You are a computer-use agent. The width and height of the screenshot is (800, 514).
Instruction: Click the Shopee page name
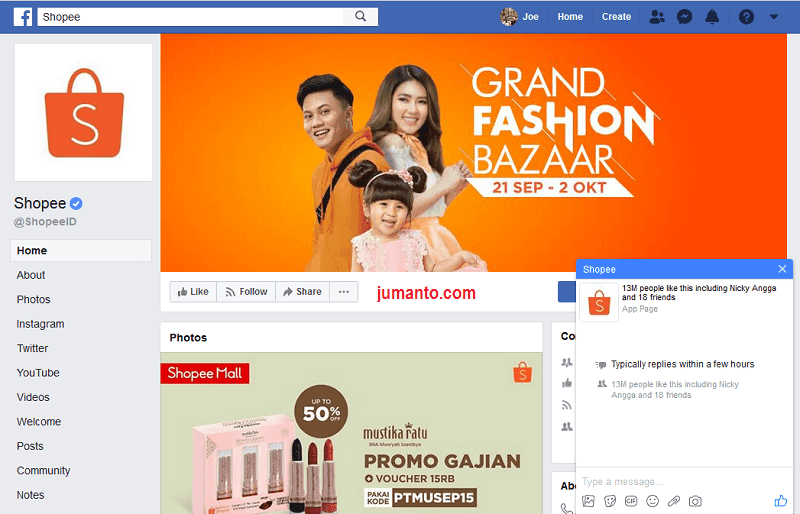pyautogui.click(x=40, y=203)
